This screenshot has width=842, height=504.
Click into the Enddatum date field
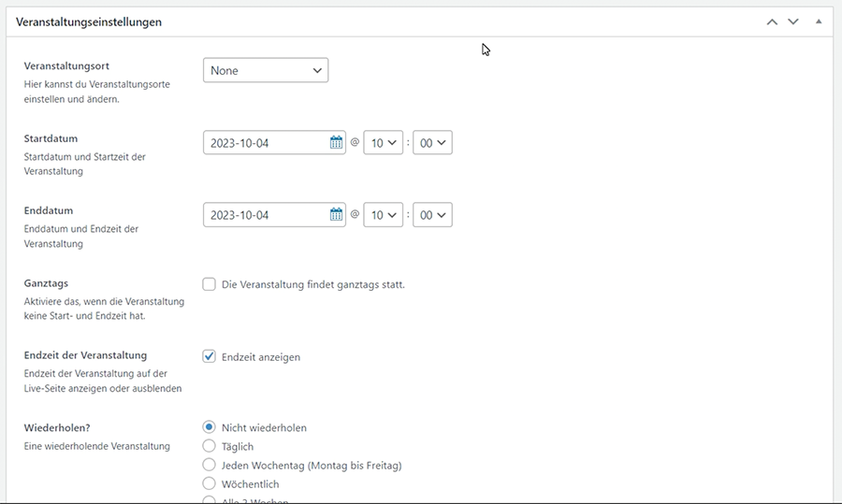pyautogui.click(x=266, y=215)
